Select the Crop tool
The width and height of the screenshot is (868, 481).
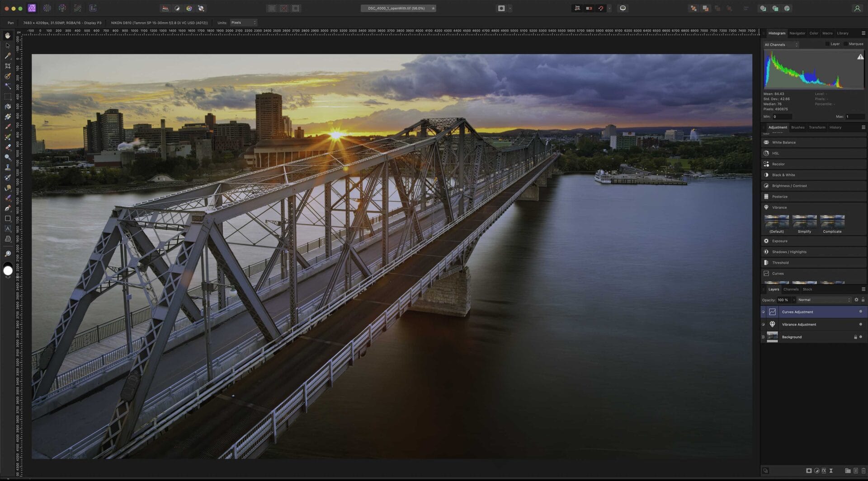(8, 65)
